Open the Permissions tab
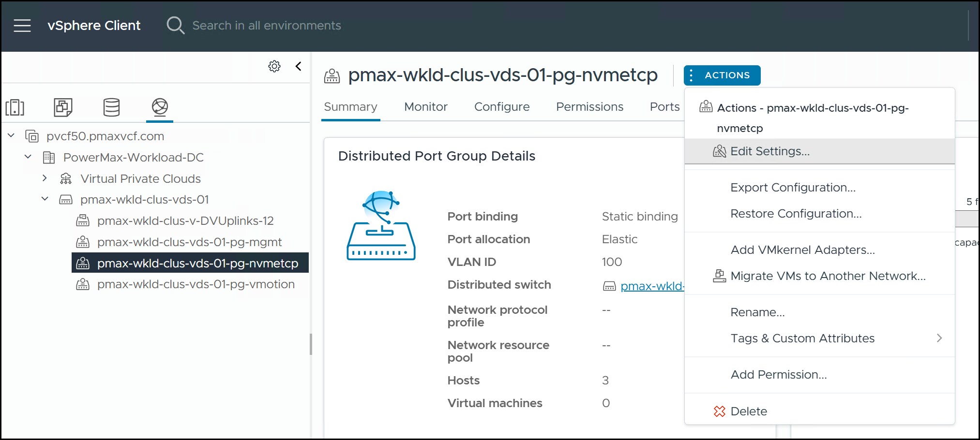 [589, 107]
